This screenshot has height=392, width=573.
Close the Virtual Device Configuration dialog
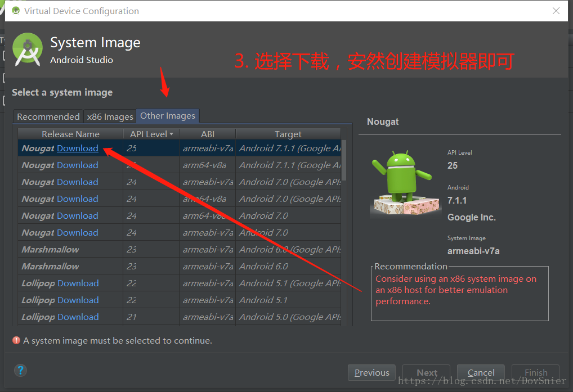click(x=556, y=11)
